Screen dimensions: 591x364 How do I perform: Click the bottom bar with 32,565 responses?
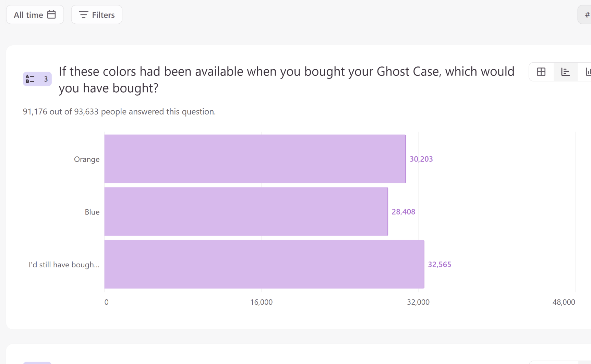pos(264,264)
